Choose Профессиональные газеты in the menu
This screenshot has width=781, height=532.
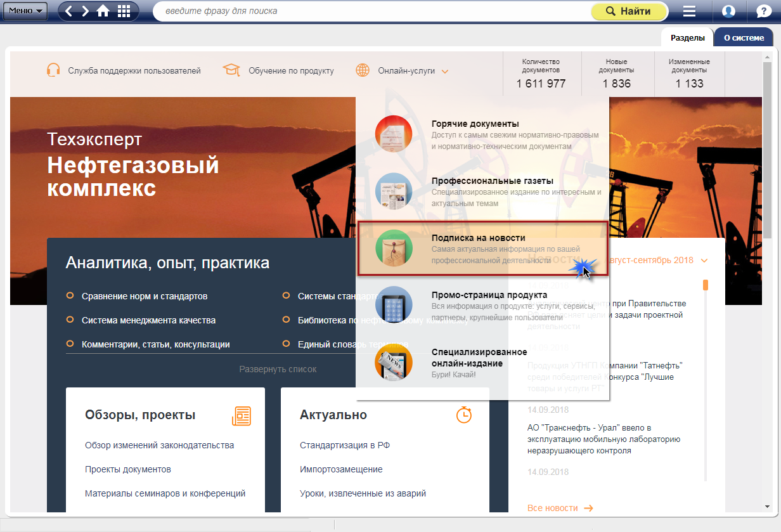483,181
